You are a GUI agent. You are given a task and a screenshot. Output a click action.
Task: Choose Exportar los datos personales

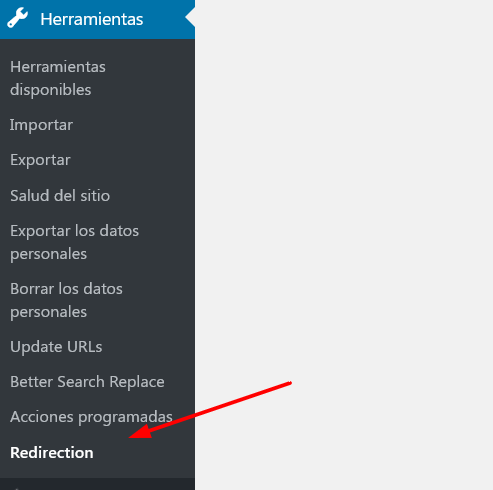pyautogui.click(x=74, y=242)
